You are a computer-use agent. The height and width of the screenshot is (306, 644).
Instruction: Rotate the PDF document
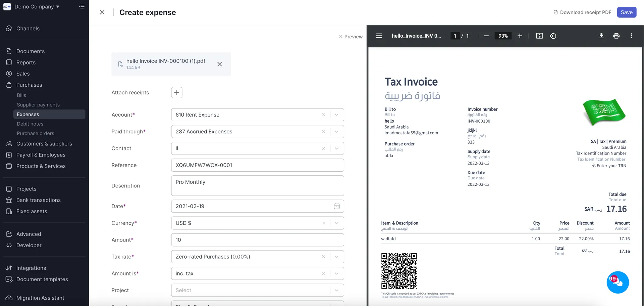pyautogui.click(x=553, y=36)
